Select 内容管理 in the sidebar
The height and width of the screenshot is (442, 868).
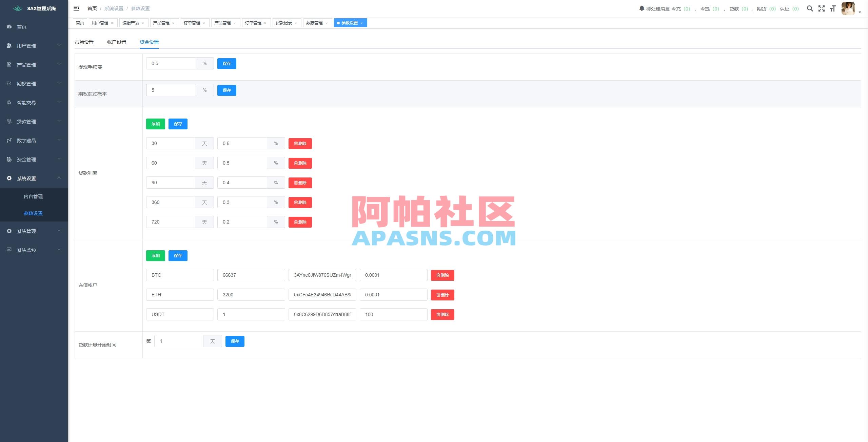coord(33,196)
